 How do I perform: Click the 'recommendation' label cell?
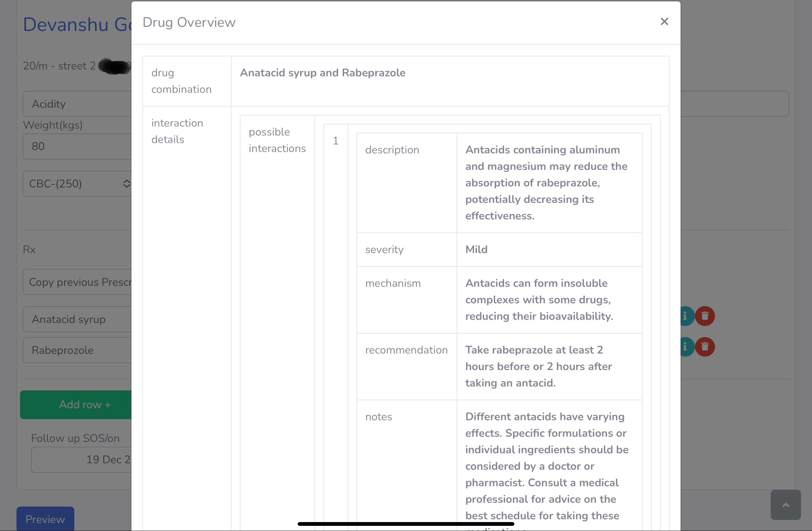click(407, 367)
